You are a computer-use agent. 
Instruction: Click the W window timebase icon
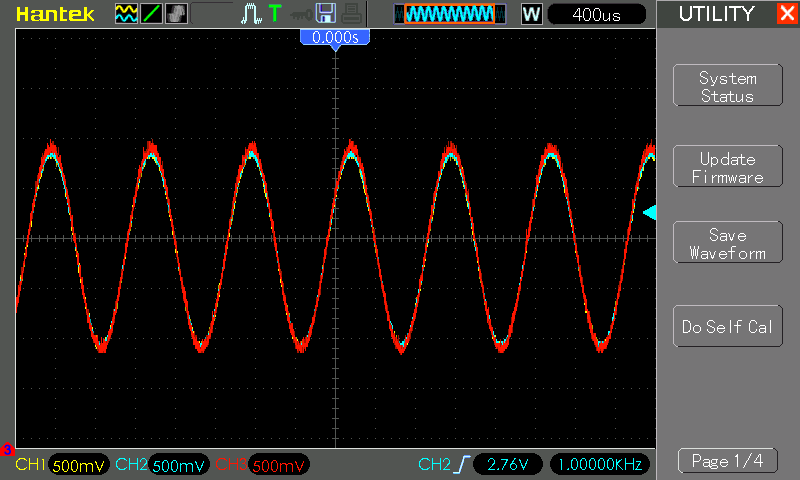532,14
